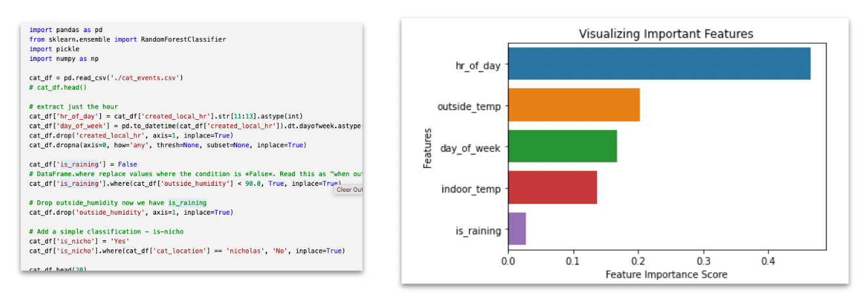Select the green day_of_week bar

562,146
